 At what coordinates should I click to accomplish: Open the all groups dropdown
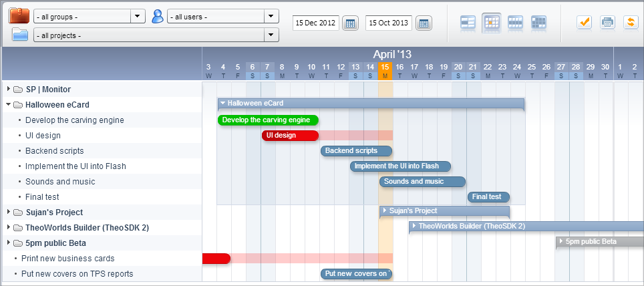pyautogui.click(x=137, y=17)
